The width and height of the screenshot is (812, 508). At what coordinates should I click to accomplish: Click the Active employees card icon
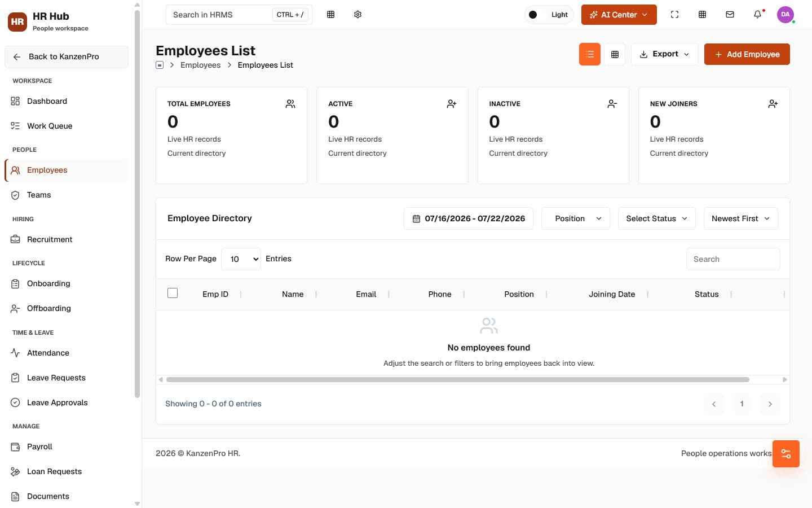pos(451,104)
